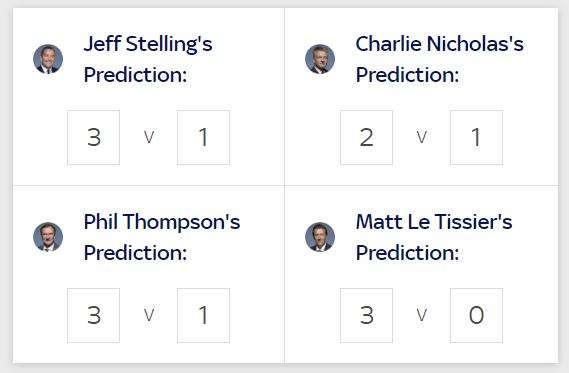Click Matt Le Tissier's avatar photo

320,237
